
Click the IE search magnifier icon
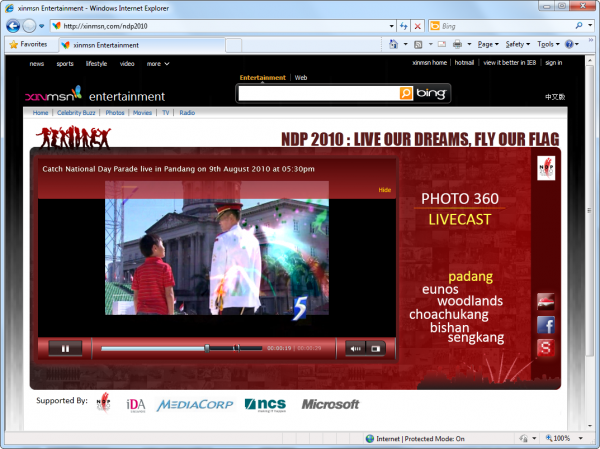tap(579, 26)
